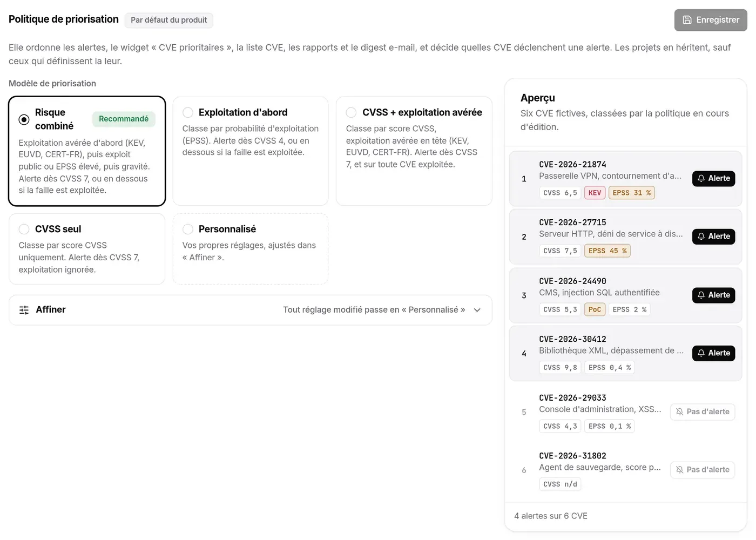
Task: Click the CVSS 4,3 tag
Action: click(x=560, y=426)
